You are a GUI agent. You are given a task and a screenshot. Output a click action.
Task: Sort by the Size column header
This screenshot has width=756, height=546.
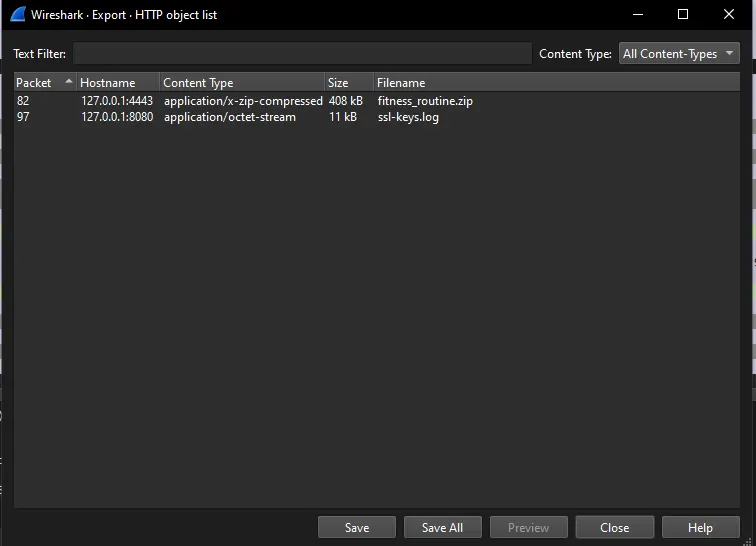pyautogui.click(x=349, y=82)
